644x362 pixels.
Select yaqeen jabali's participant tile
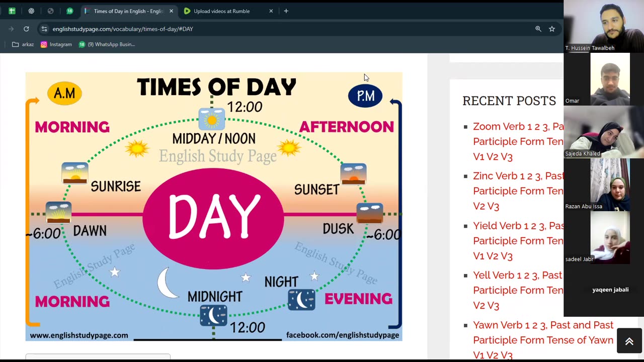[604, 290]
